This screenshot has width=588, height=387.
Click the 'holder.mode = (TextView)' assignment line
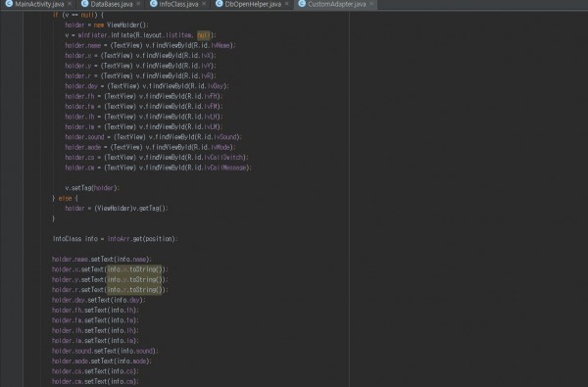click(x=150, y=147)
